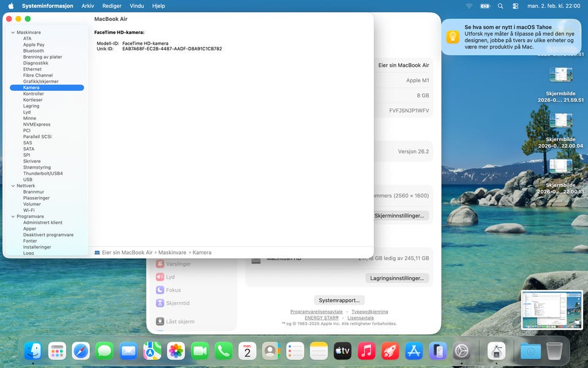Collapse the Maskinvare section
The width and height of the screenshot is (588, 368).
click(x=13, y=33)
